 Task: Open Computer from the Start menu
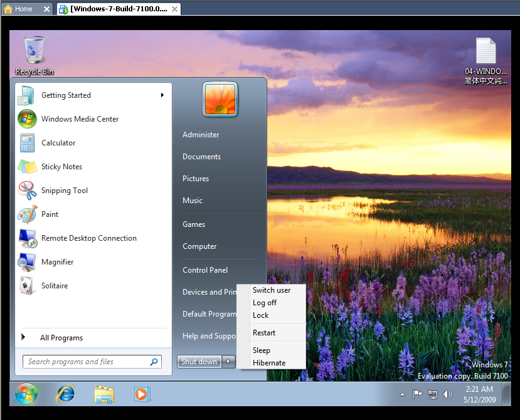(x=199, y=246)
